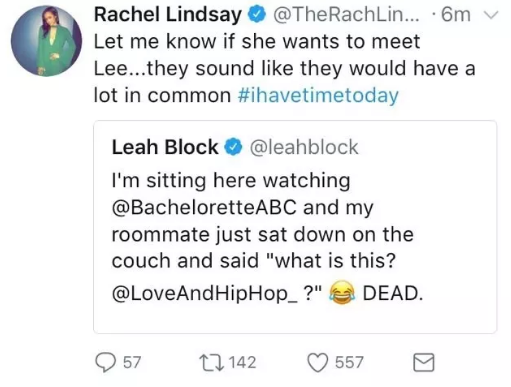
Task: Click the #ihavetimetoday hashtag
Action: coord(318,96)
